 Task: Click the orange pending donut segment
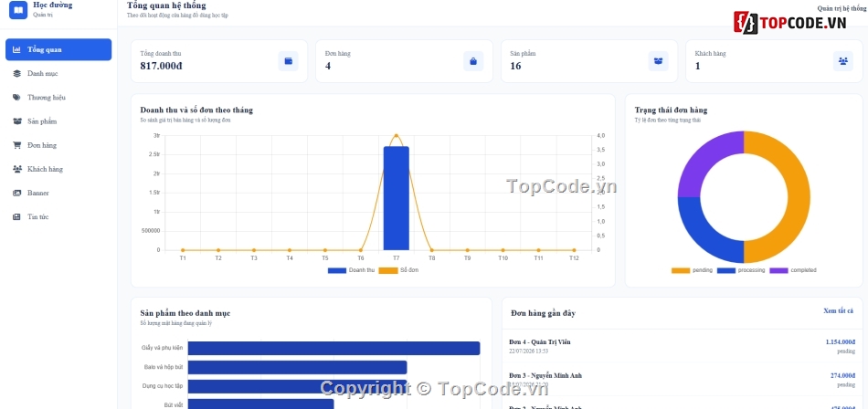coord(798,197)
